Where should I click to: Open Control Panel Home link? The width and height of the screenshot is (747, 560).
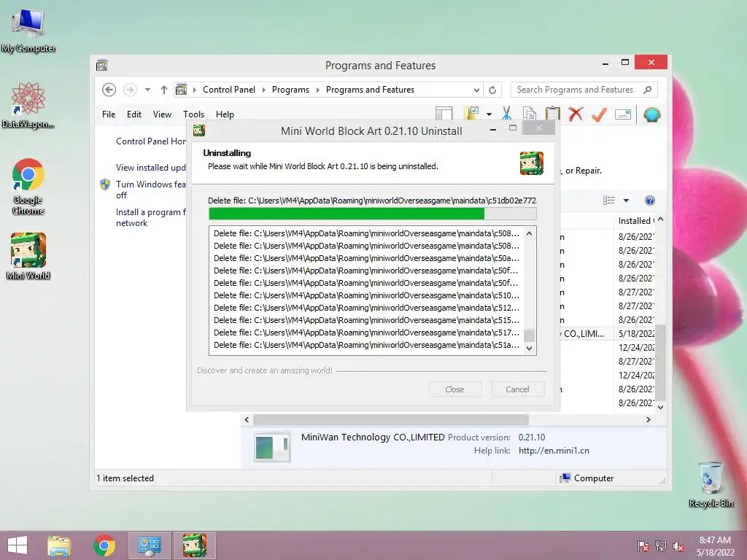click(x=151, y=141)
